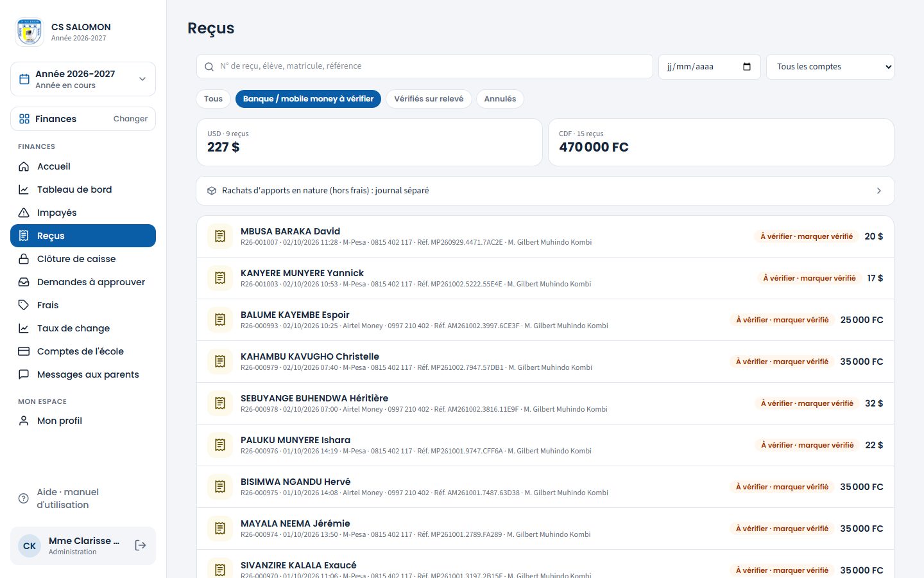Focus the receipt search input field

(424, 66)
